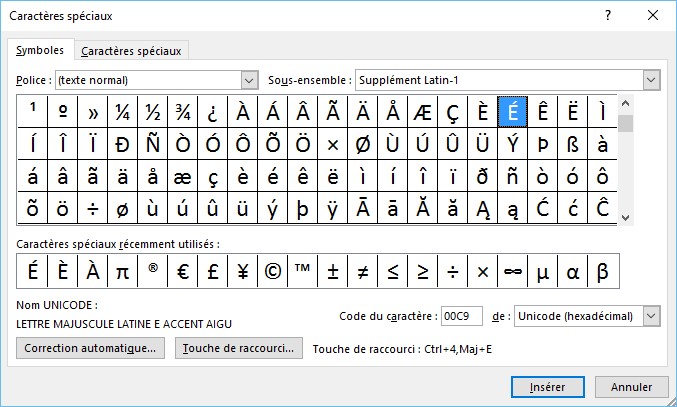Pick capital Ĉ with circumflex
677x407 pixels.
[603, 208]
